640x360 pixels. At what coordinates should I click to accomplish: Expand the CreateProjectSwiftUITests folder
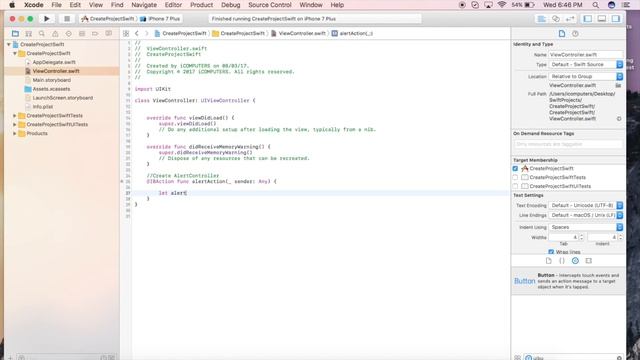click(x=15, y=124)
